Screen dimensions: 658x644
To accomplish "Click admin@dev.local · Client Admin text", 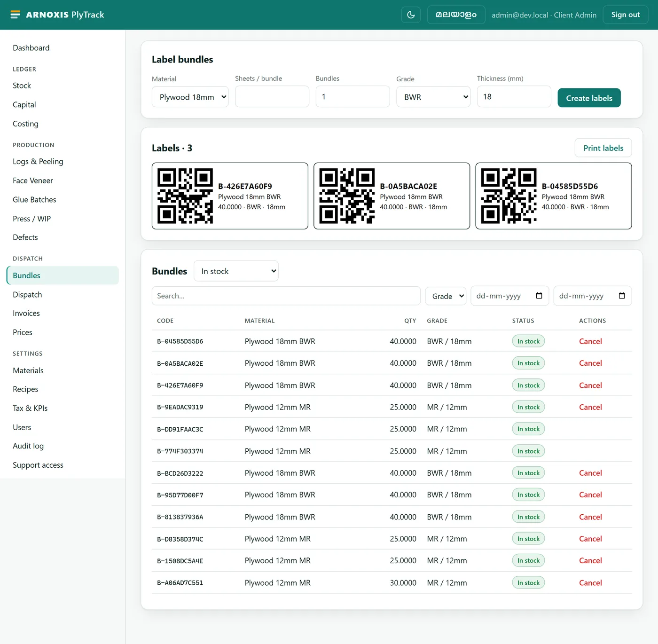I will tap(544, 15).
